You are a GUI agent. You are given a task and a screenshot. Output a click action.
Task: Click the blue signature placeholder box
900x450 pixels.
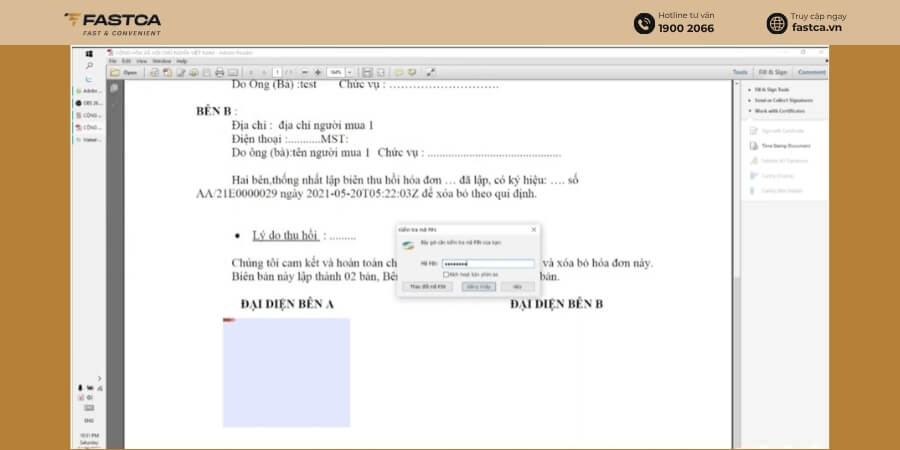tap(286, 373)
